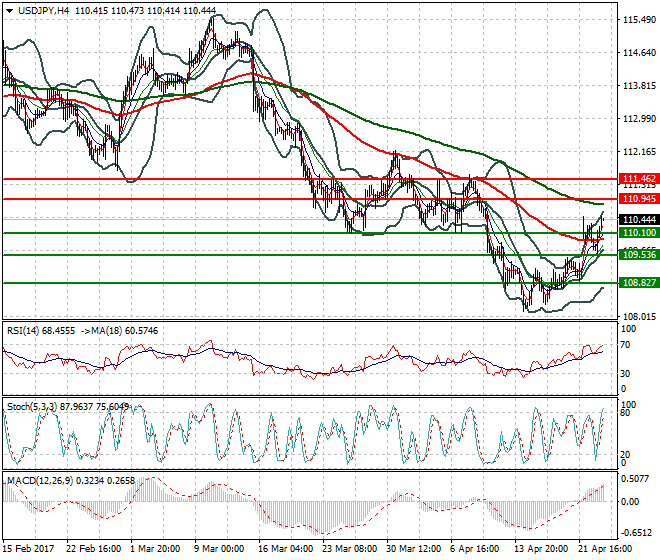Screen dimensions: 660x560
Task: Select the Stochastic scale level 80
Action: pyautogui.click(x=625, y=413)
